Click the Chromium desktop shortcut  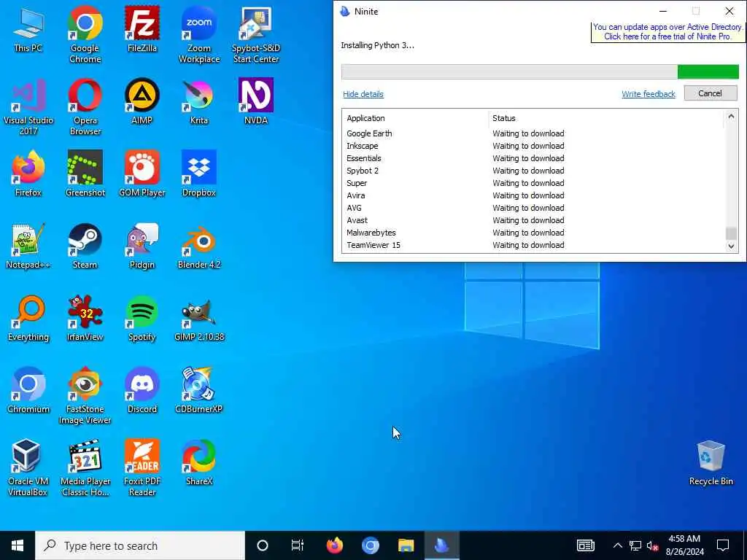point(28,391)
